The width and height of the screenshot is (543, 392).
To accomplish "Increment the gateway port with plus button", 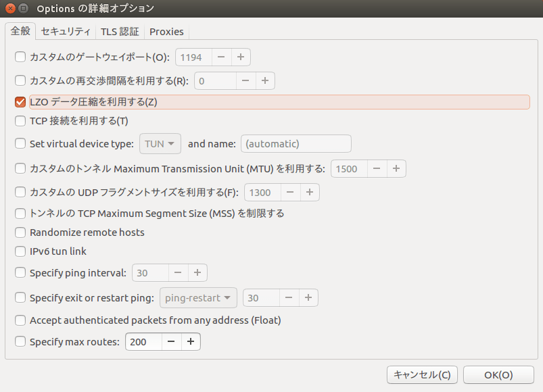I will coord(240,57).
